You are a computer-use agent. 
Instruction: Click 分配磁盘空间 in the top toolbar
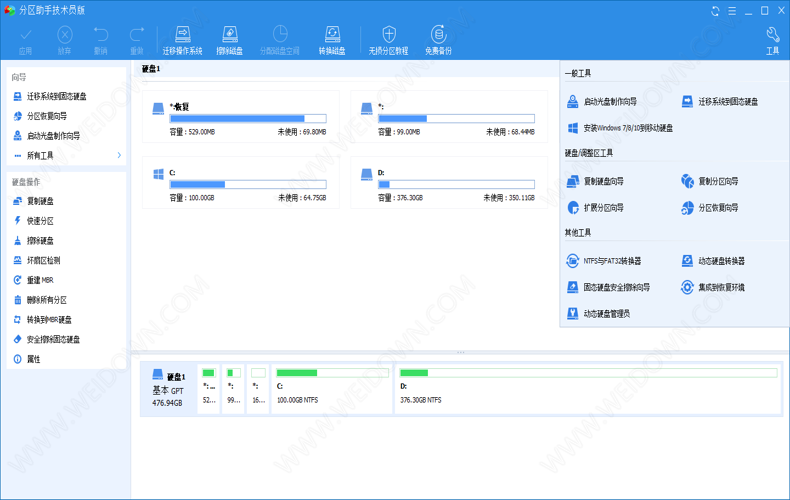click(280, 40)
